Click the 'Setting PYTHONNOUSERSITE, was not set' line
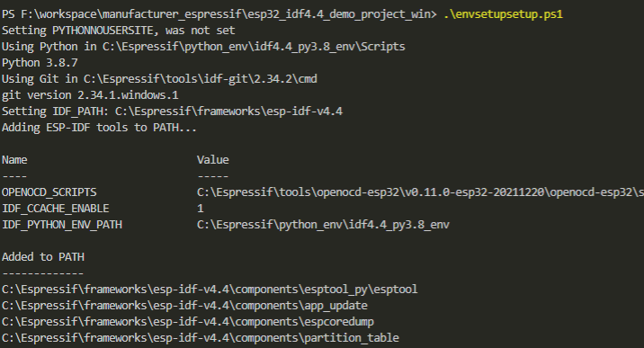The height and width of the screenshot is (348, 644). click(x=119, y=31)
